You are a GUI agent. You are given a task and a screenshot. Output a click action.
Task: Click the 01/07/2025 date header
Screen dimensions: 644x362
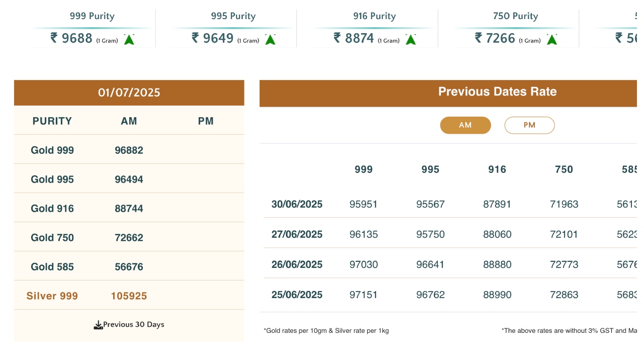[x=129, y=93]
